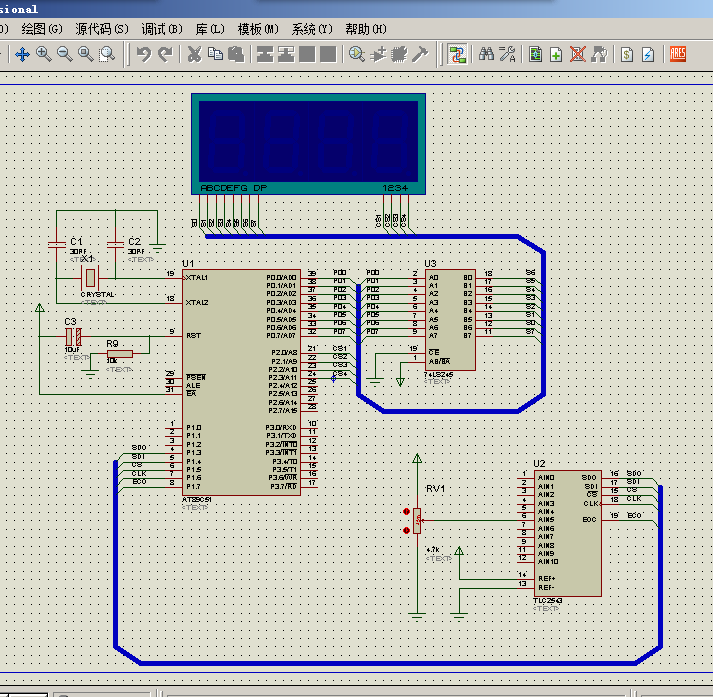This screenshot has width=713, height=697.
Task: Click the make device icon
Action: click(x=378, y=55)
